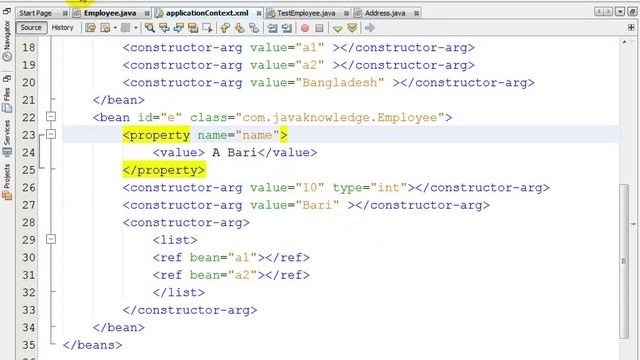The height and width of the screenshot is (360, 640).
Task: Close the Employee.java tab
Action: (x=147, y=13)
